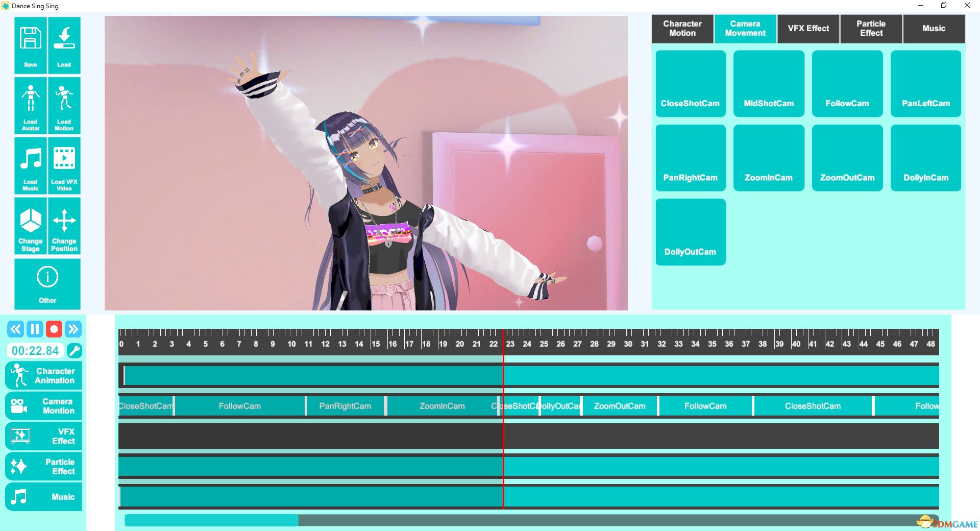The image size is (980, 531).
Task: Select the Change Position tool
Action: (x=64, y=226)
